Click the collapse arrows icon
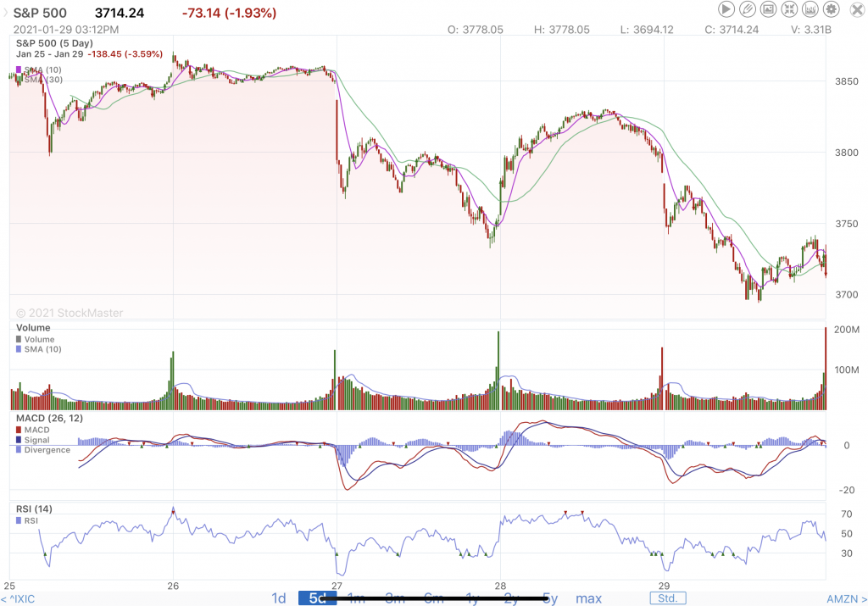This screenshot has width=868, height=606. (x=790, y=9)
